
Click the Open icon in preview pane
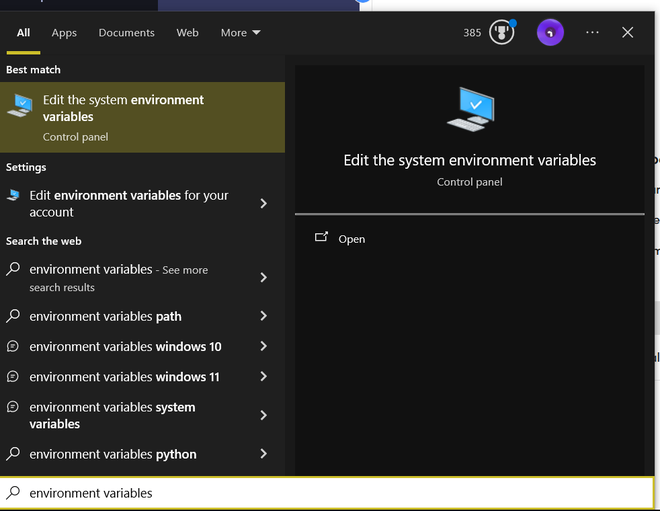click(x=321, y=238)
